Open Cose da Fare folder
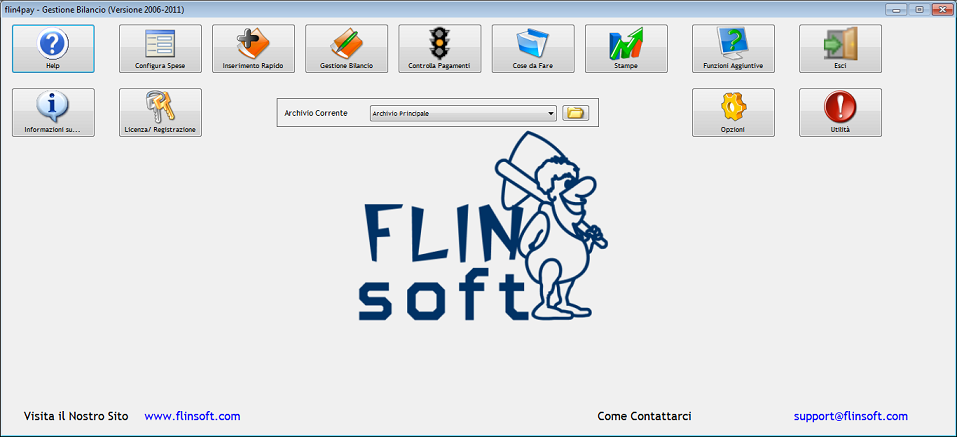The width and height of the screenshot is (957, 437). 533,49
